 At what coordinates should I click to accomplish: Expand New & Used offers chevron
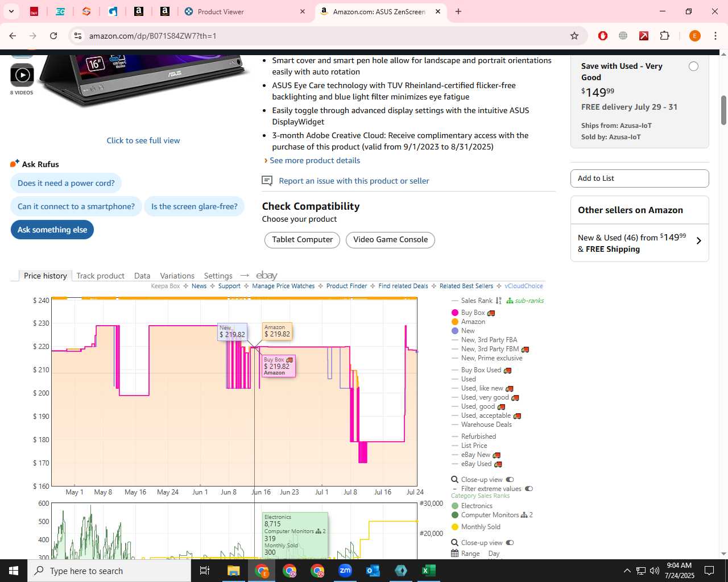699,241
